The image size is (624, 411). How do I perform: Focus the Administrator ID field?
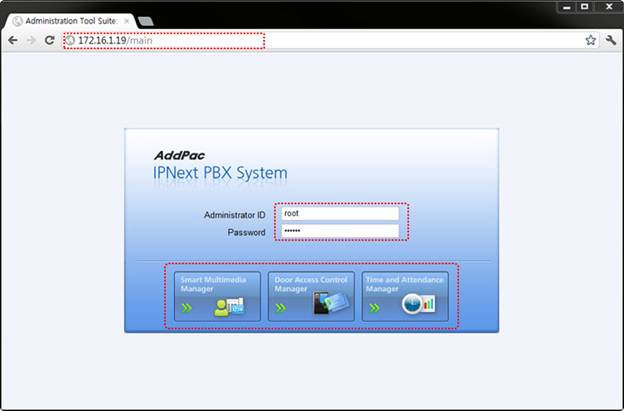[x=340, y=214]
